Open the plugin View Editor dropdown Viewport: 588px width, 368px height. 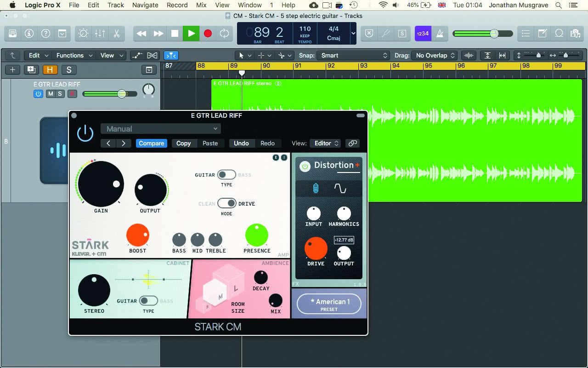click(326, 144)
